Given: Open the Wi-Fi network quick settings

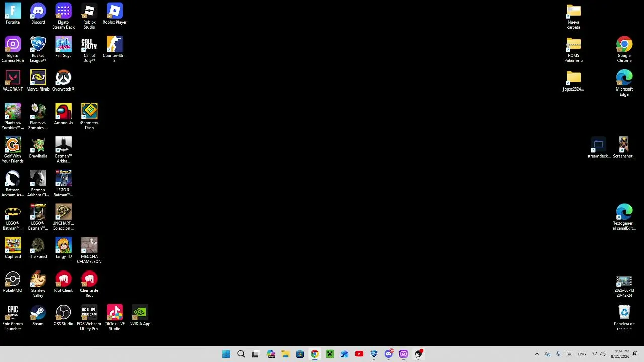Looking at the screenshot, I should [x=595, y=354].
